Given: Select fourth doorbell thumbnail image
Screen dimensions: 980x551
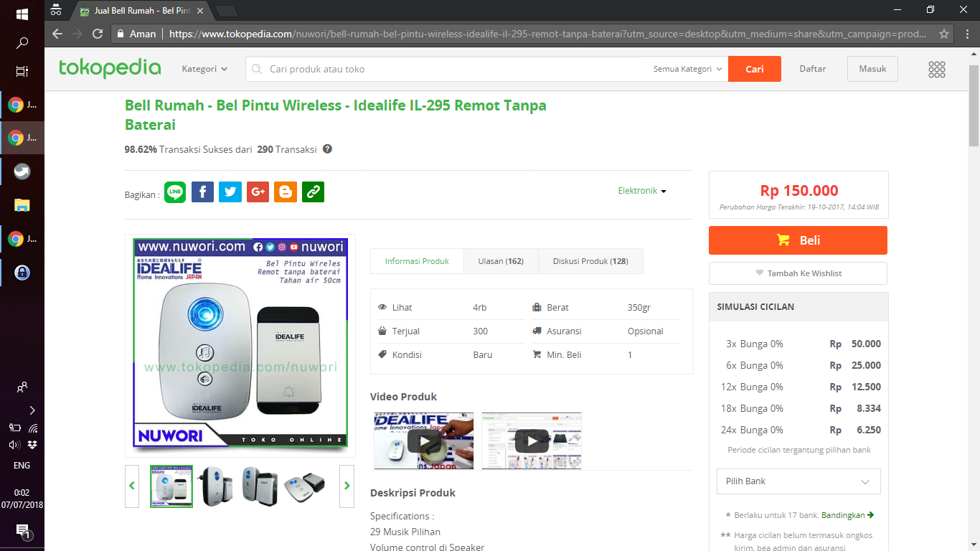Looking at the screenshot, I should pyautogui.click(x=304, y=486).
